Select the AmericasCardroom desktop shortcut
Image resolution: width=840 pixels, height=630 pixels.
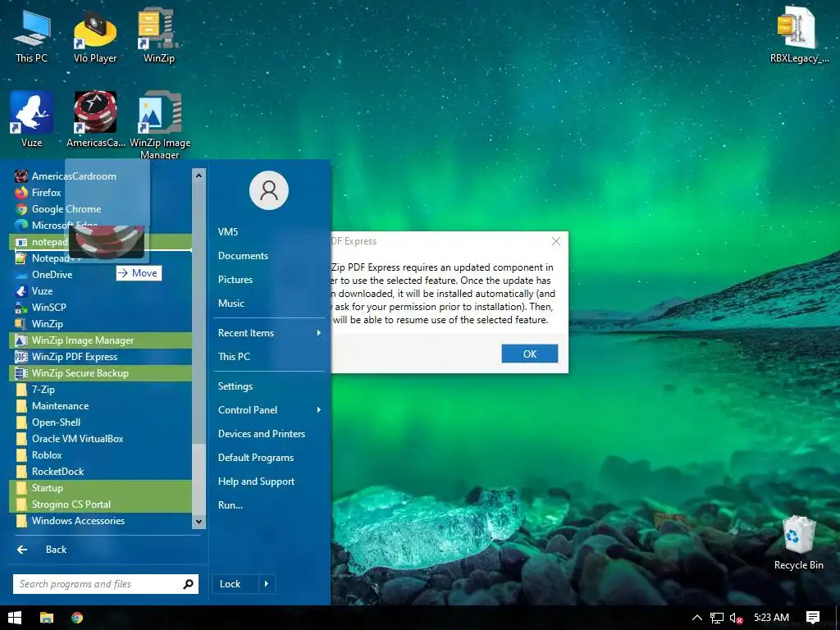click(95, 119)
